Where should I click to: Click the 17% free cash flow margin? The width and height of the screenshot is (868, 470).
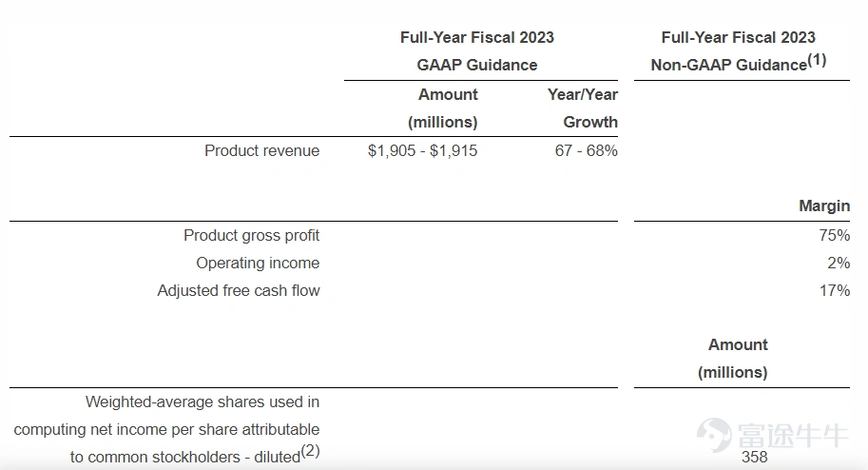tap(835, 290)
